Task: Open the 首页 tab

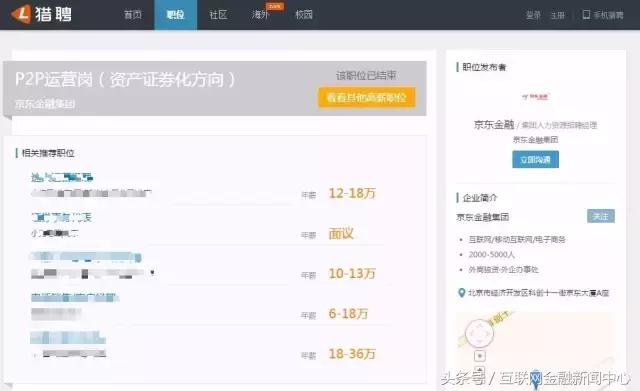Action: point(133,15)
